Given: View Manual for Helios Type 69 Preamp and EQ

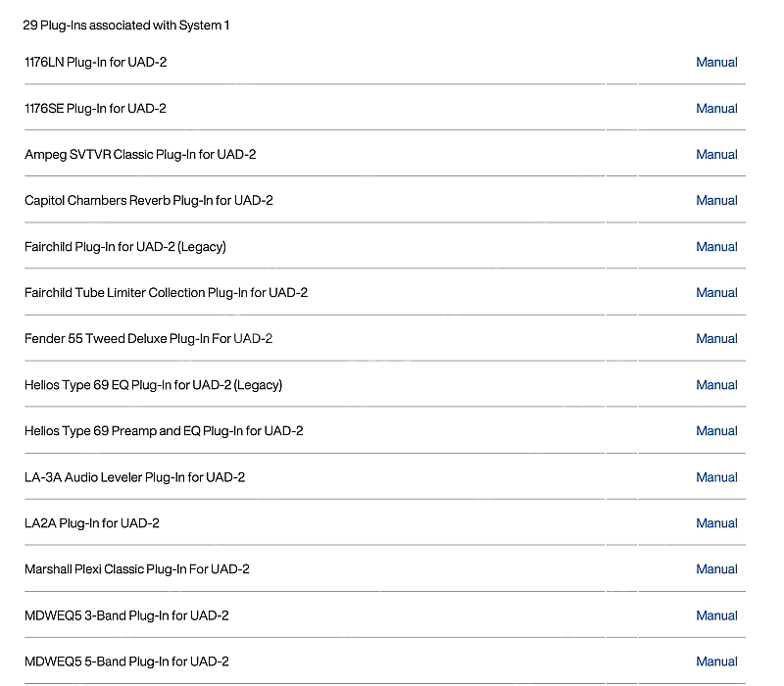Looking at the screenshot, I should [x=716, y=431].
